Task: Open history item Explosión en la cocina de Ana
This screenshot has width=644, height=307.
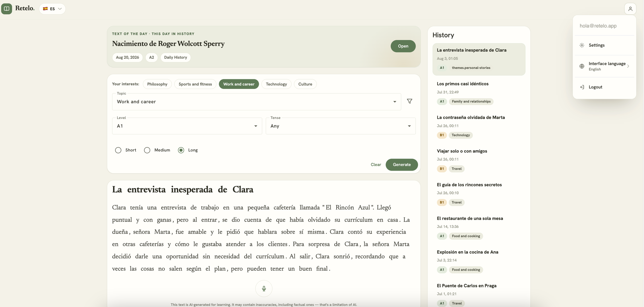Action: tap(479, 261)
